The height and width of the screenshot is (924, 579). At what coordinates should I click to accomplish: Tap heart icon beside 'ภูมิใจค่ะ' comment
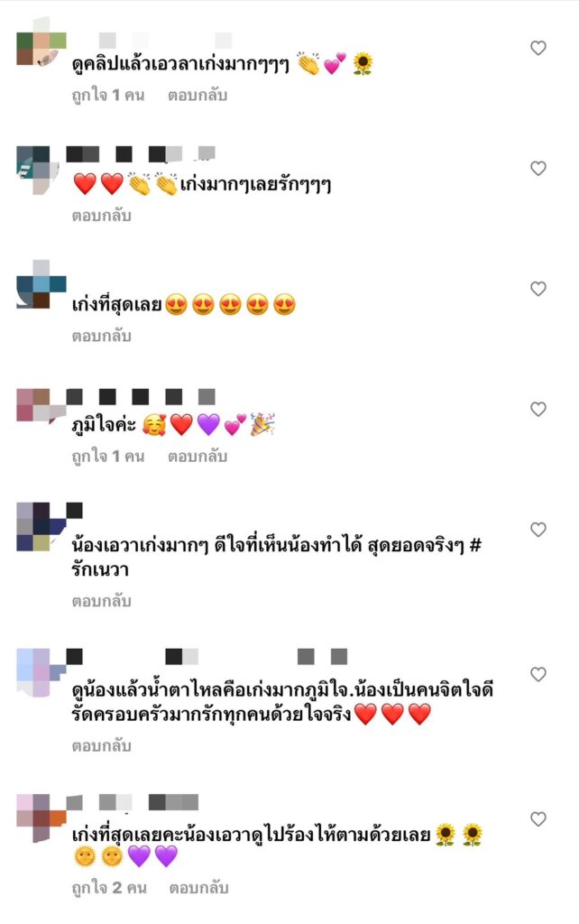pos(538,409)
